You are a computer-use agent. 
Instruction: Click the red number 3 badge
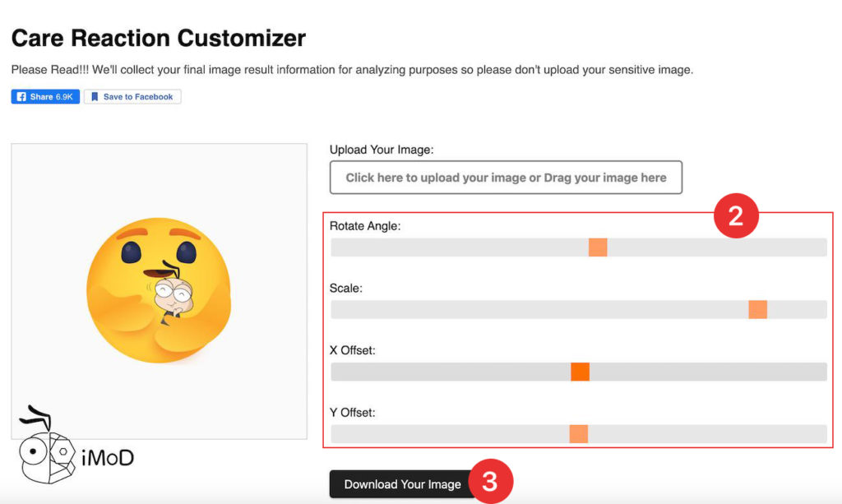point(489,482)
